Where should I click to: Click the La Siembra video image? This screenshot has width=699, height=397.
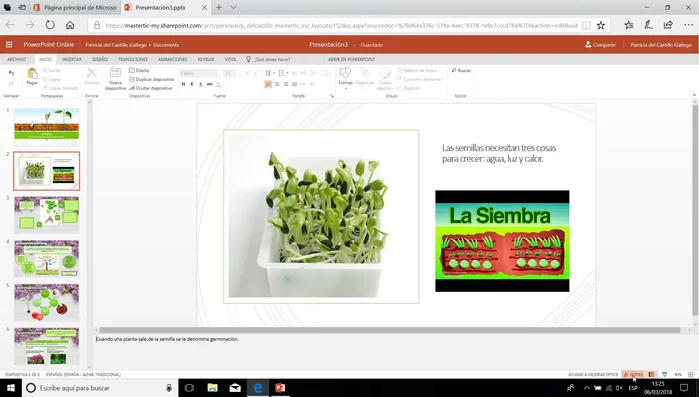click(x=502, y=241)
